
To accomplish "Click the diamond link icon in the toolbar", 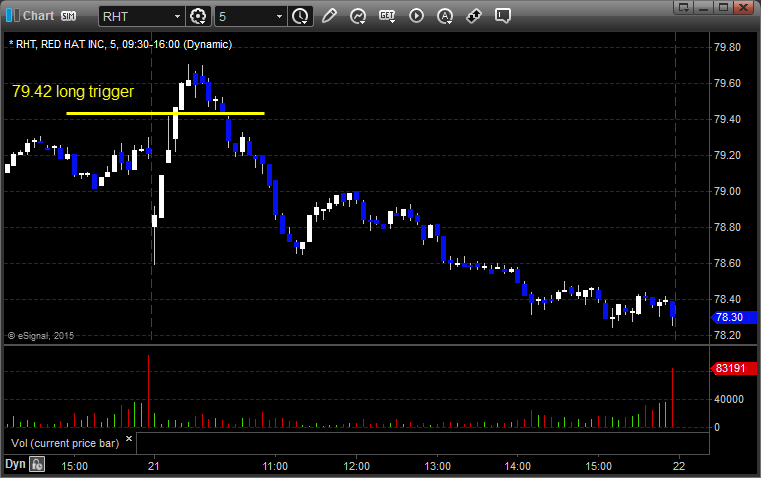I will click(474, 16).
